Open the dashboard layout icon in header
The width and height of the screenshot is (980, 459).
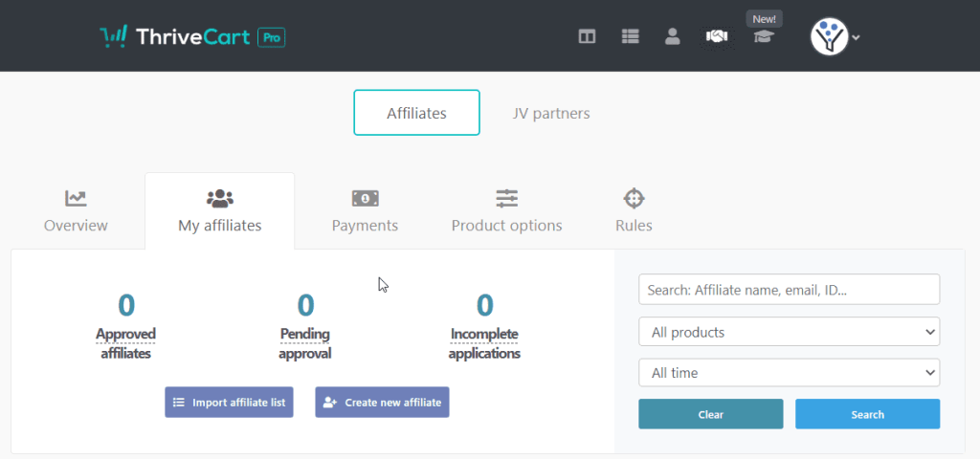point(587,37)
